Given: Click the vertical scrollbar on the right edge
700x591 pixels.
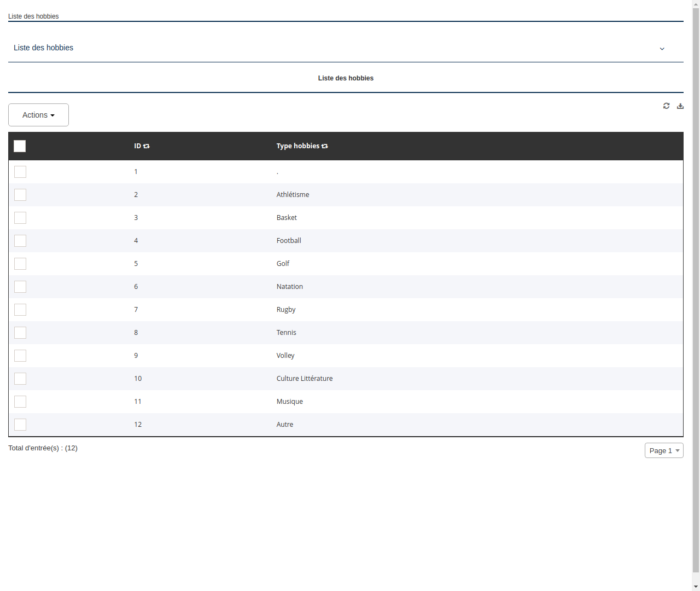Looking at the screenshot, I should pos(696,296).
